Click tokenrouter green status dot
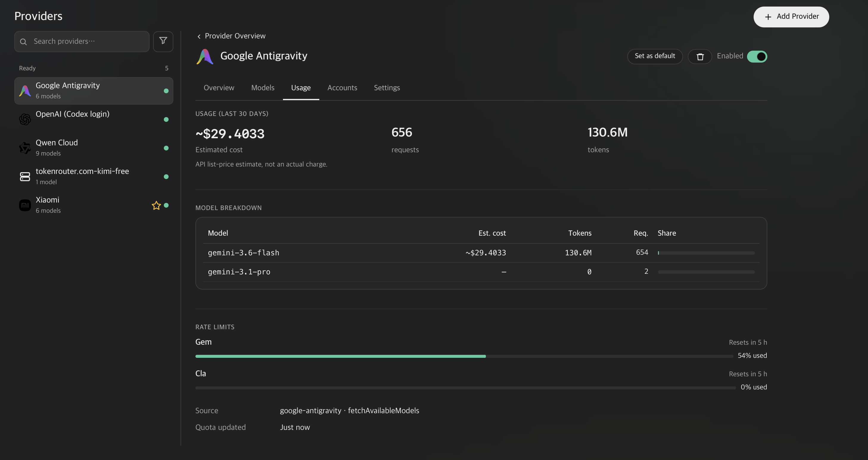This screenshot has width=868, height=460. point(166,177)
